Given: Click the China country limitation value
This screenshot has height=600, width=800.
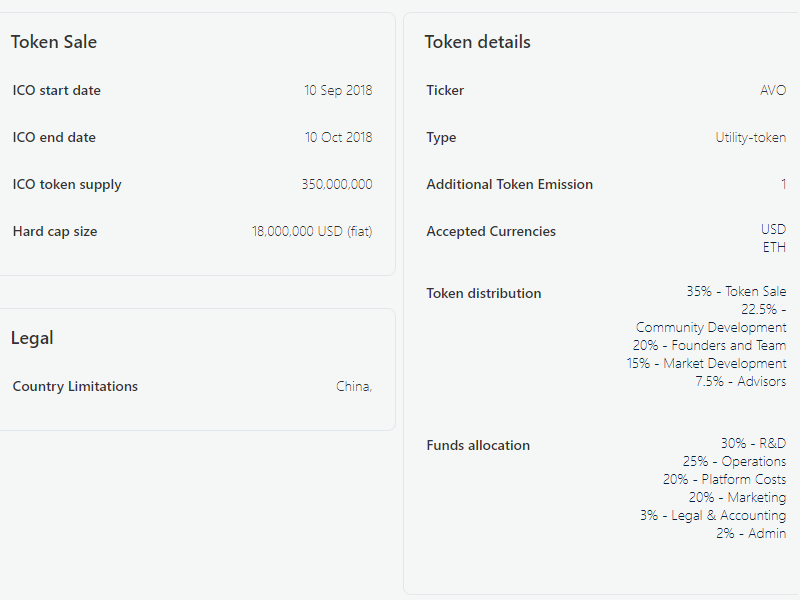Looking at the screenshot, I should click(x=354, y=386).
